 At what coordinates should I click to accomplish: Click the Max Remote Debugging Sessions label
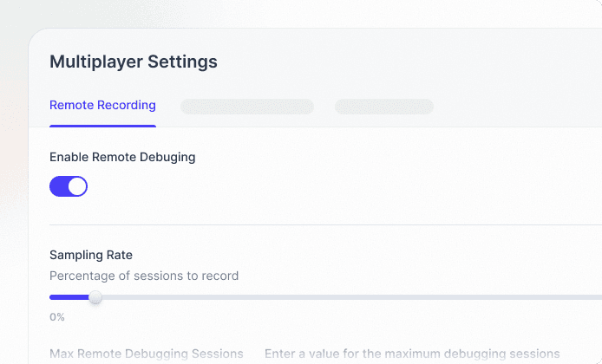click(x=147, y=354)
